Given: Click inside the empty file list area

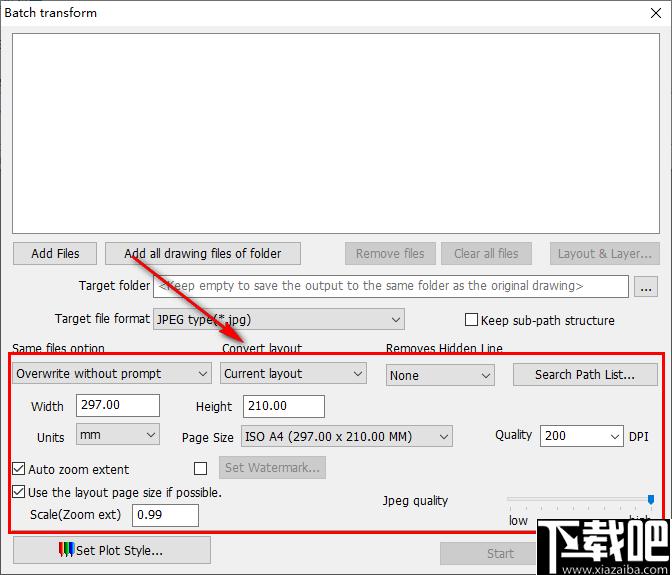Looking at the screenshot, I should tap(336, 134).
